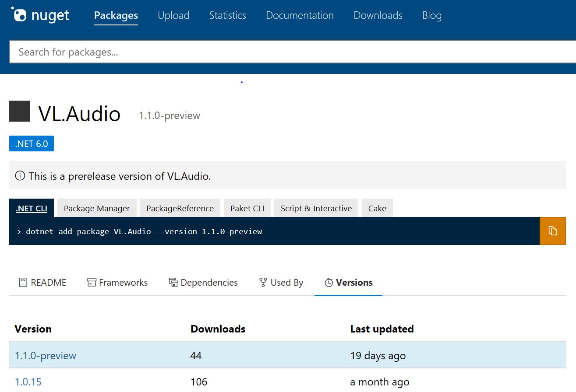Click the .NET 6.0 framework badge
Image resolution: width=576 pixels, height=392 pixels.
32,143
